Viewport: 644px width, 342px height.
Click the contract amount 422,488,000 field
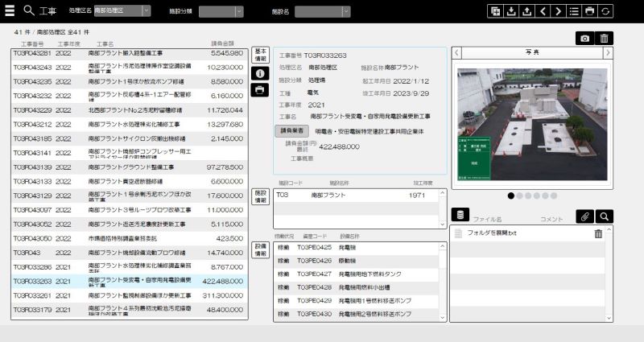[339, 146]
